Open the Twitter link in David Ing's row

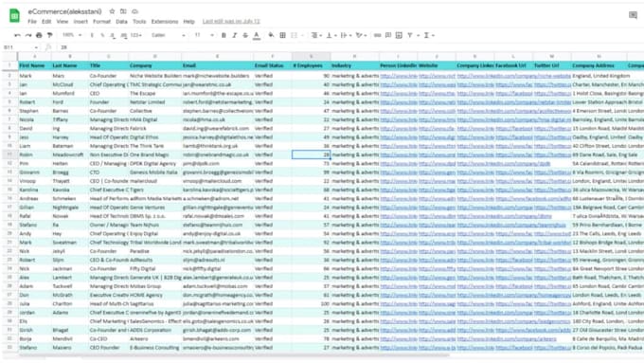(x=552, y=128)
